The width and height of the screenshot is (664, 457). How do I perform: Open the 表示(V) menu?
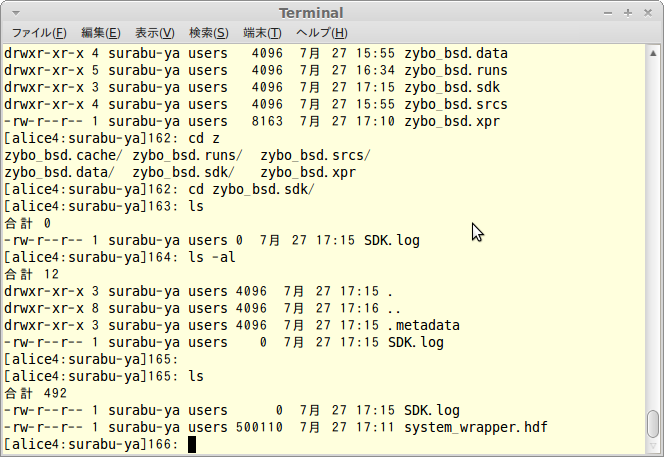(155, 33)
